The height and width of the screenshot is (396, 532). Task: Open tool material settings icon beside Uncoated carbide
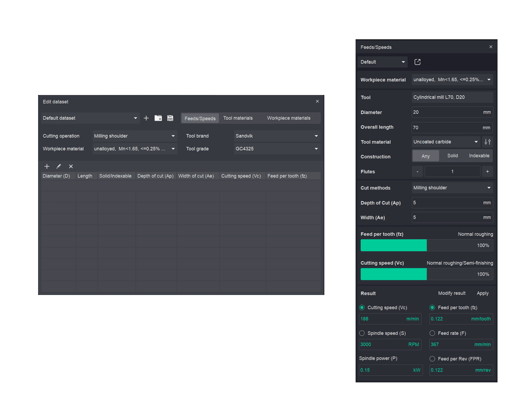[487, 142]
